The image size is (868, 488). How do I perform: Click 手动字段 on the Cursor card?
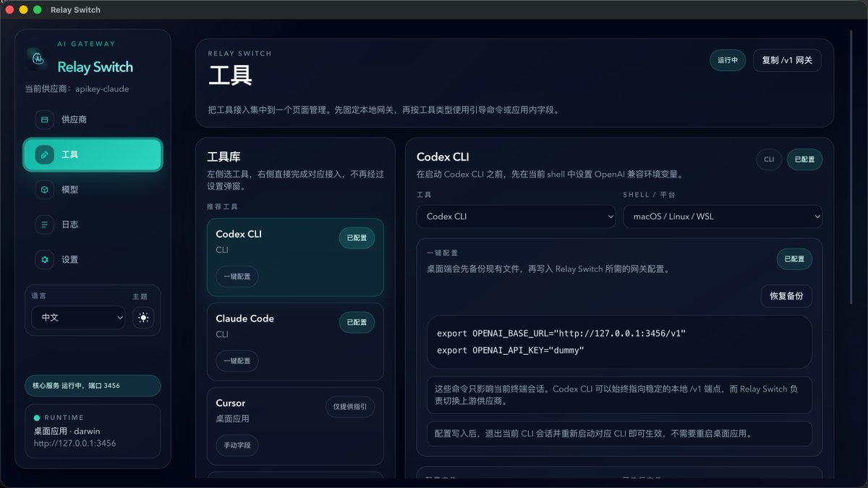[x=237, y=445]
